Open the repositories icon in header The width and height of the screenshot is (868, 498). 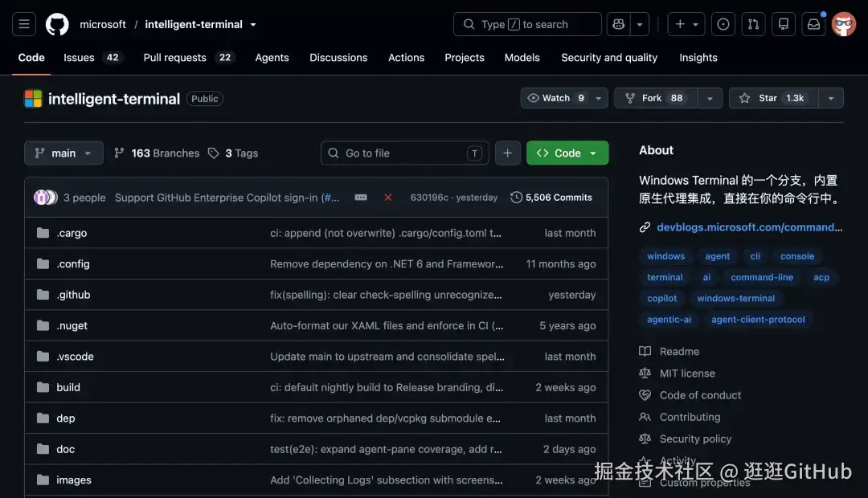click(x=784, y=24)
